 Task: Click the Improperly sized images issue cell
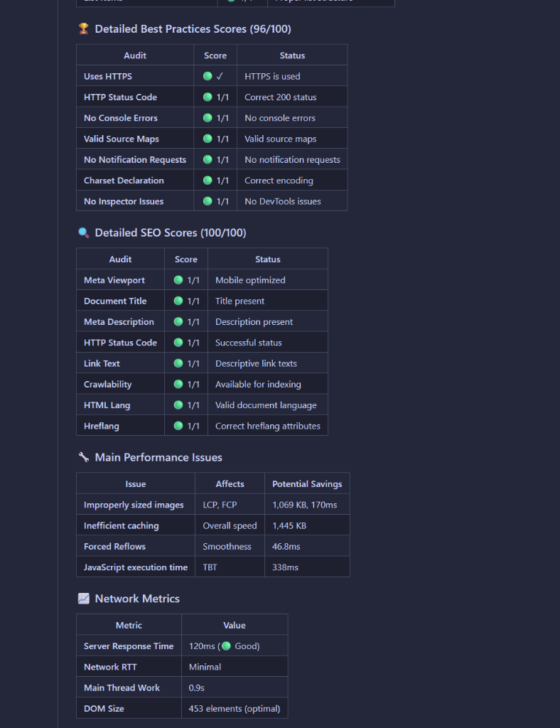134,505
